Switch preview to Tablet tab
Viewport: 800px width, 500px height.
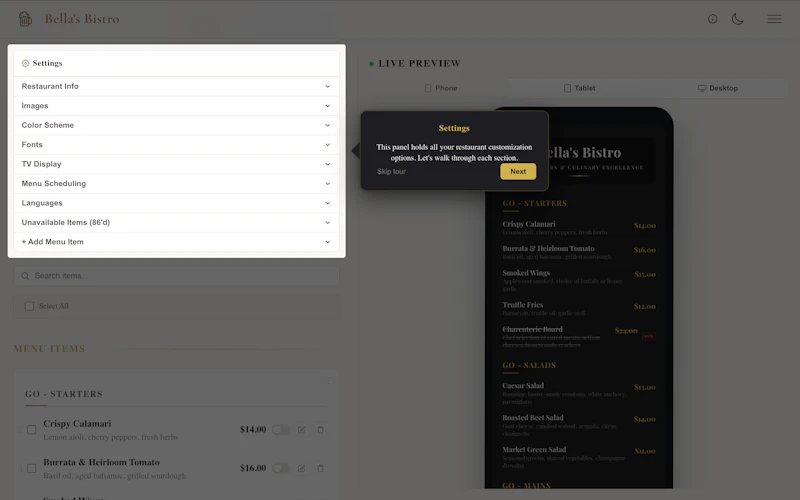580,88
